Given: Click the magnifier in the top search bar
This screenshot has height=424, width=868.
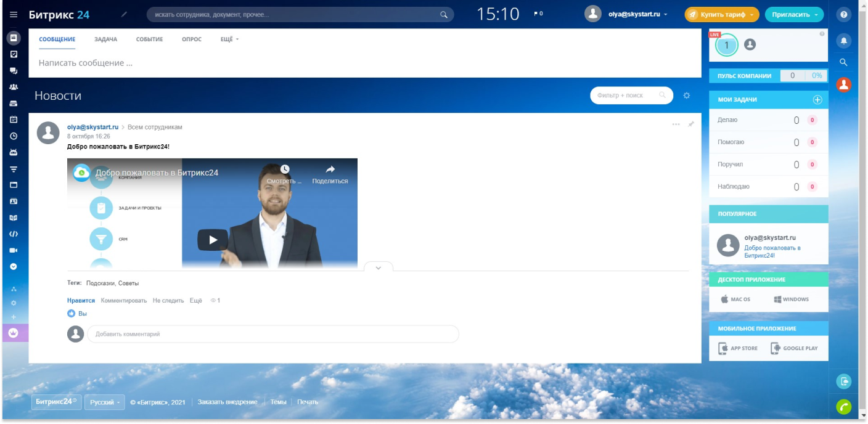Looking at the screenshot, I should point(443,15).
